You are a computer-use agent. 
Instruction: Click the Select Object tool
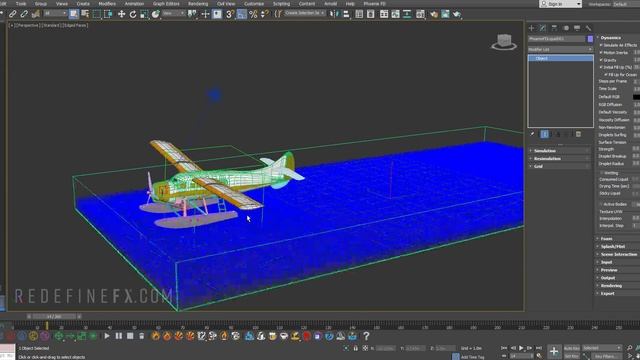(x=73, y=14)
